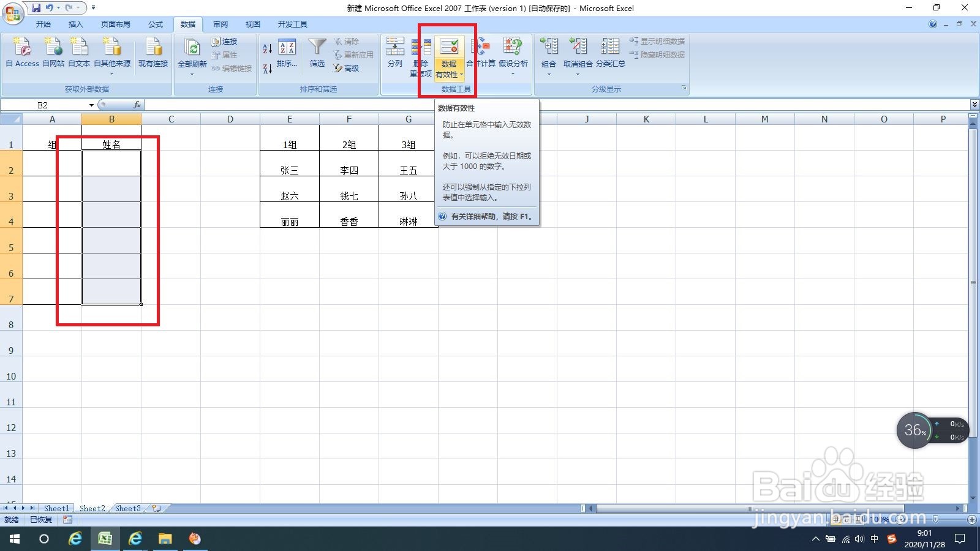Go to first sheet navigation arrow

coord(6,508)
